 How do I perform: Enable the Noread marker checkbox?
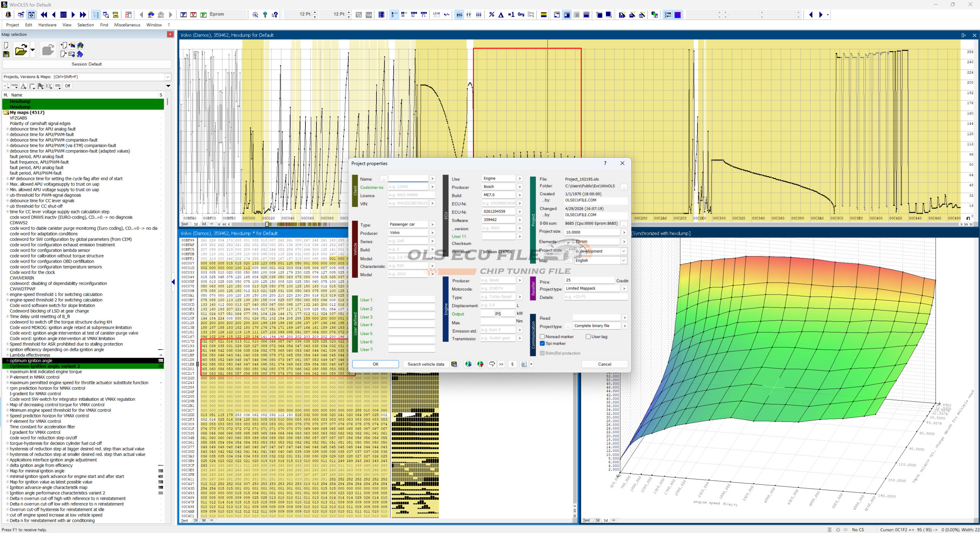(542, 337)
